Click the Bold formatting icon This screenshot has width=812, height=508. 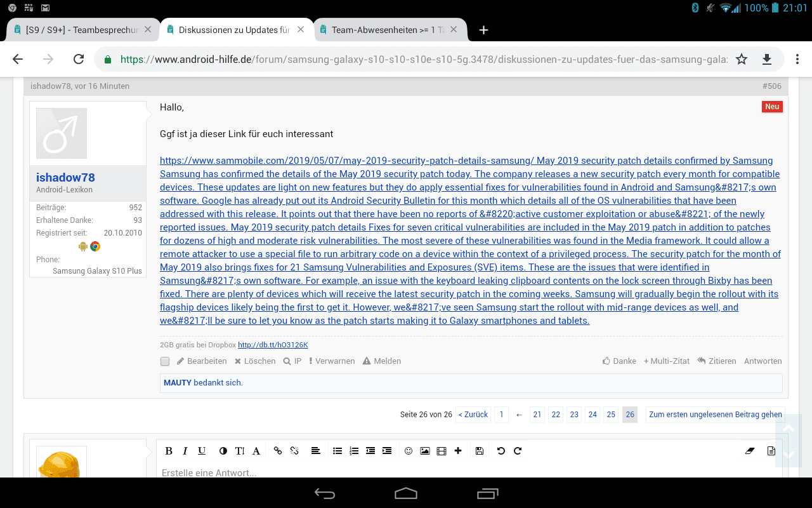click(x=169, y=451)
